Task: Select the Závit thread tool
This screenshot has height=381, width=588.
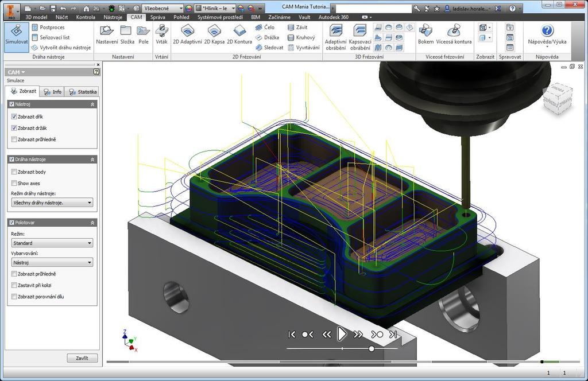Action: click(x=298, y=28)
